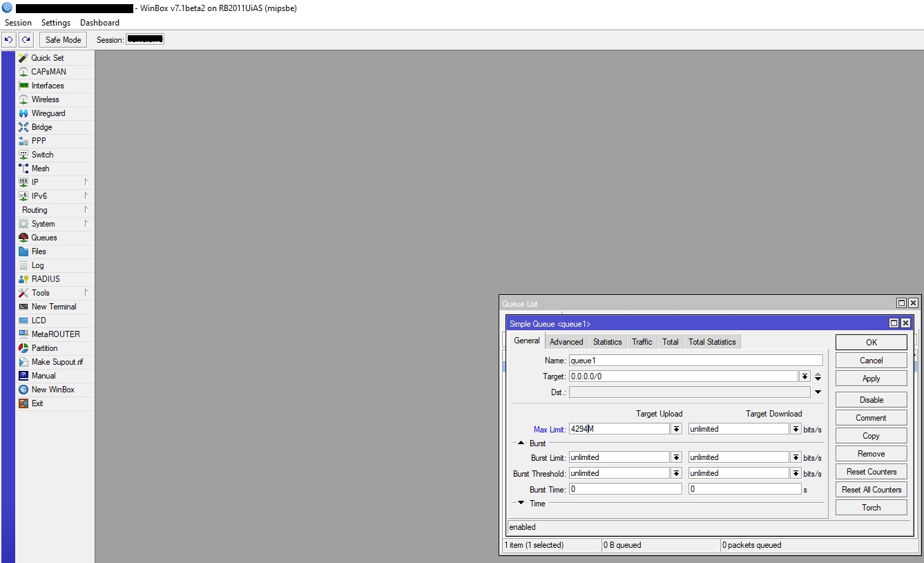Open Quick Set from sidebar
This screenshot has width=924, height=563.
55,58
